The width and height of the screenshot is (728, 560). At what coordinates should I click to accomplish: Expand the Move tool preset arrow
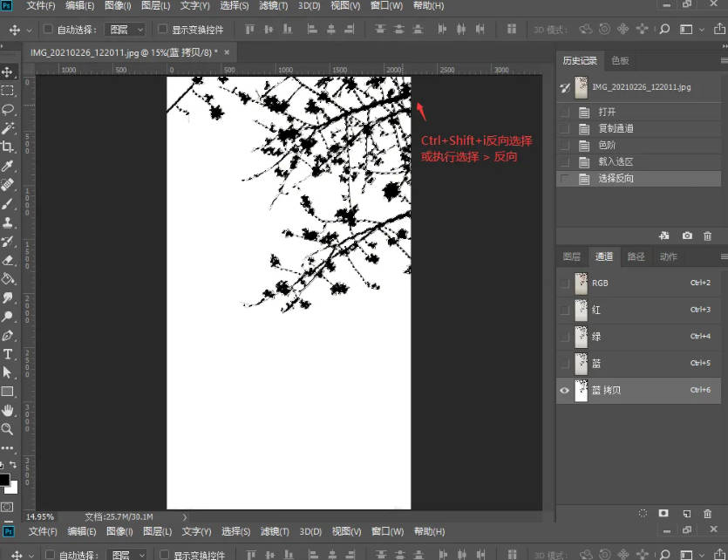coord(30,31)
